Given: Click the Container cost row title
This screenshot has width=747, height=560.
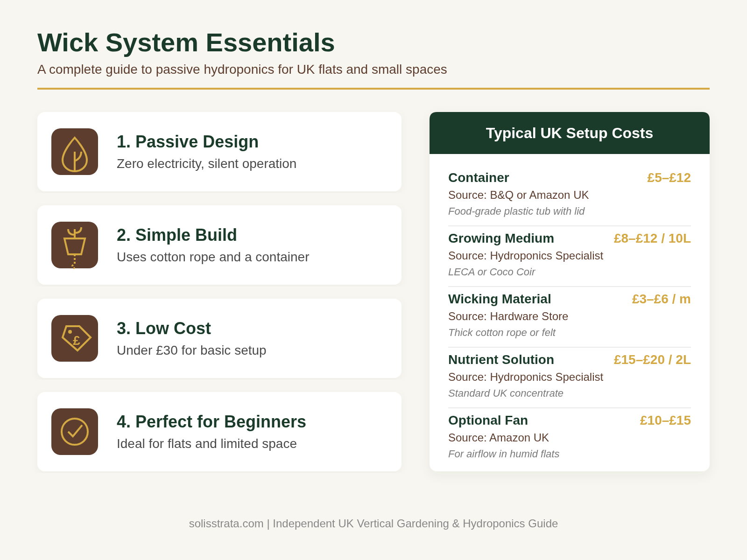Looking at the screenshot, I should click(x=479, y=178).
